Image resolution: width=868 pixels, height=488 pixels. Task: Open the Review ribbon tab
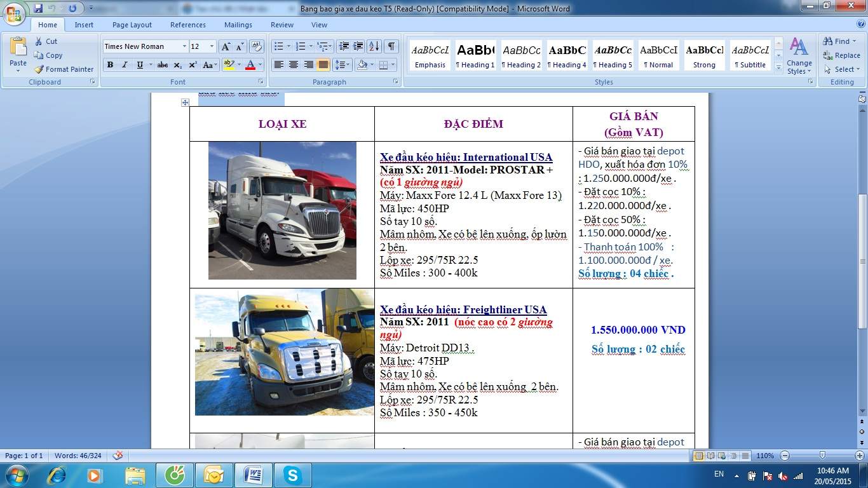pyautogui.click(x=281, y=25)
